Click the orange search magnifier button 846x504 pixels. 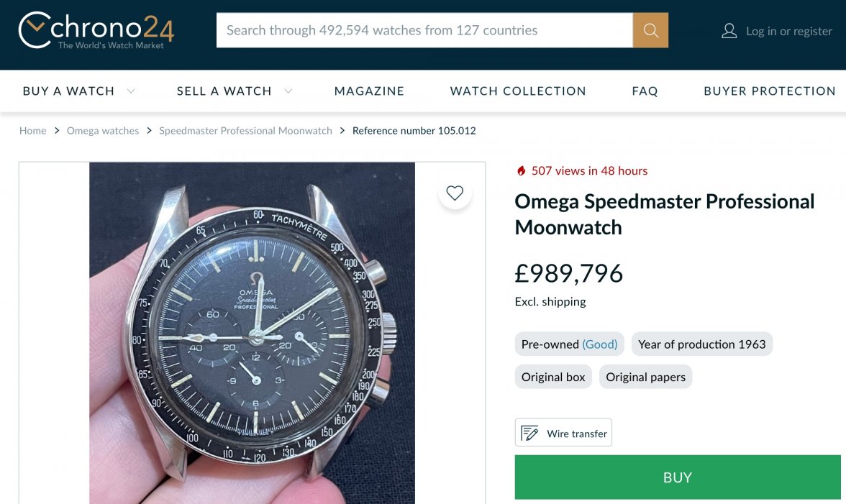[650, 30]
